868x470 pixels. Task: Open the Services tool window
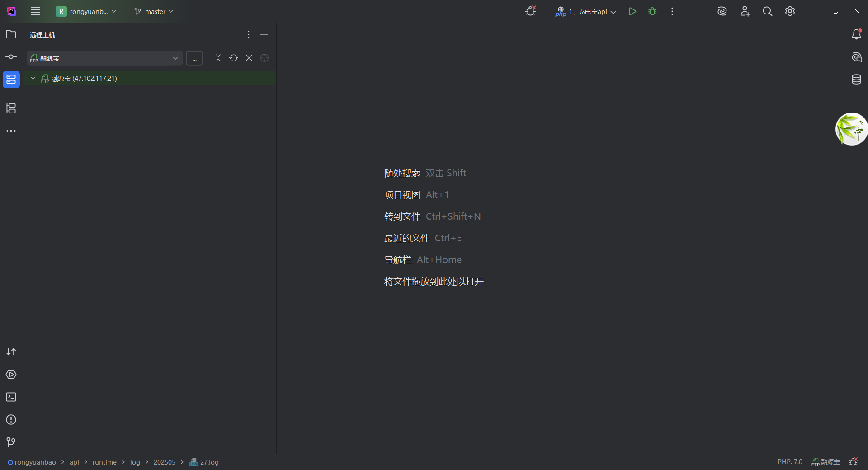coord(11,375)
